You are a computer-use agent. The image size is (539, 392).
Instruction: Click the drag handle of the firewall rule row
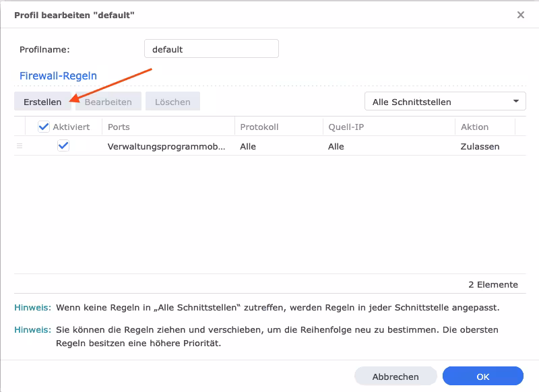coord(20,146)
